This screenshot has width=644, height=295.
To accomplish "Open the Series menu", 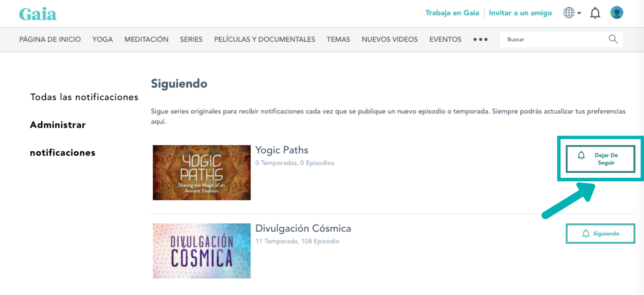I will pos(191,39).
